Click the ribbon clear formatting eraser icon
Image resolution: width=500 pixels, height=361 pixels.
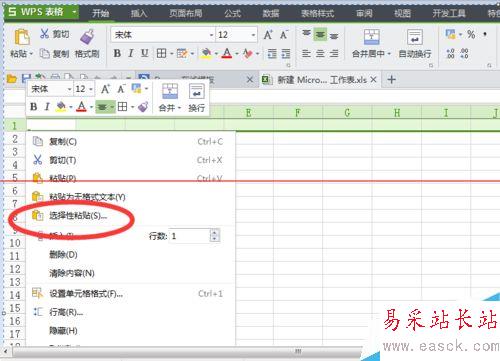pyautogui.click(x=248, y=53)
